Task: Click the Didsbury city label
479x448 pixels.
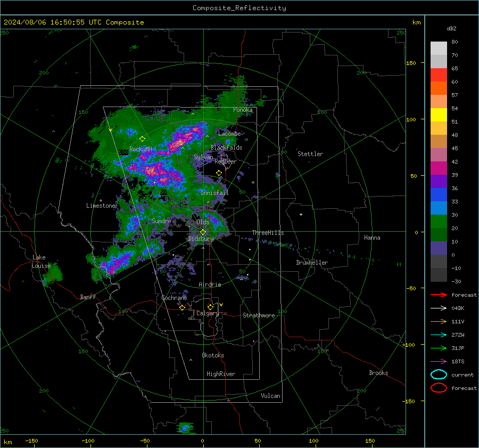Action: [201, 239]
